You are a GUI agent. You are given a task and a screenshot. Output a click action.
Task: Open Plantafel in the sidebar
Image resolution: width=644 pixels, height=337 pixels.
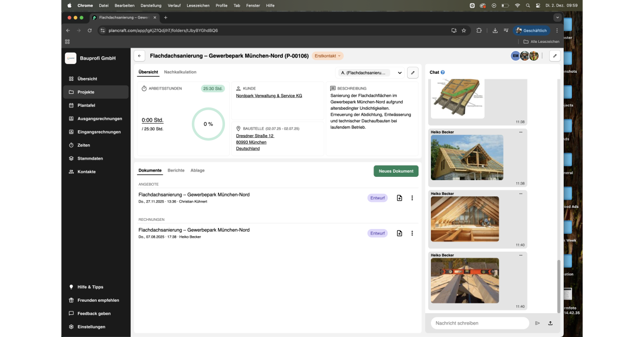(86, 105)
